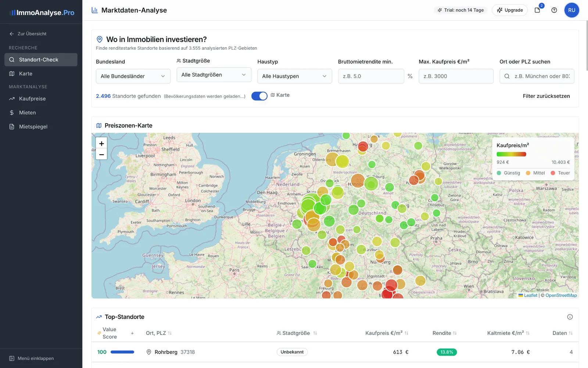Click the sidebar Karte map icon
The image size is (588, 368).
coord(12,74)
